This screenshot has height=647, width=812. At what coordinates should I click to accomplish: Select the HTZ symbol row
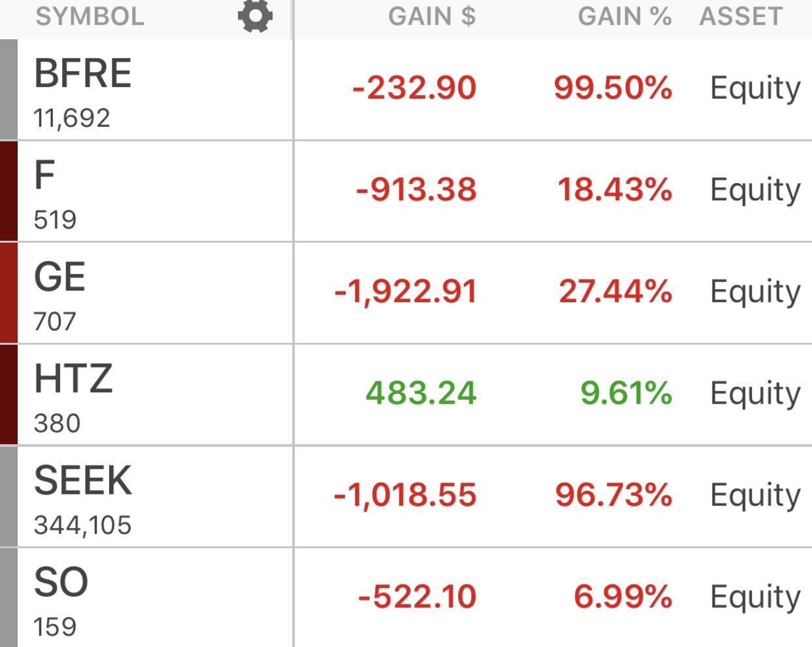click(406, 395)
